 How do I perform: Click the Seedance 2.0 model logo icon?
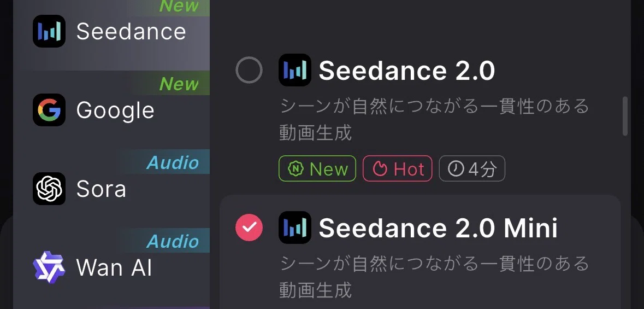click(x=295, y=70)
